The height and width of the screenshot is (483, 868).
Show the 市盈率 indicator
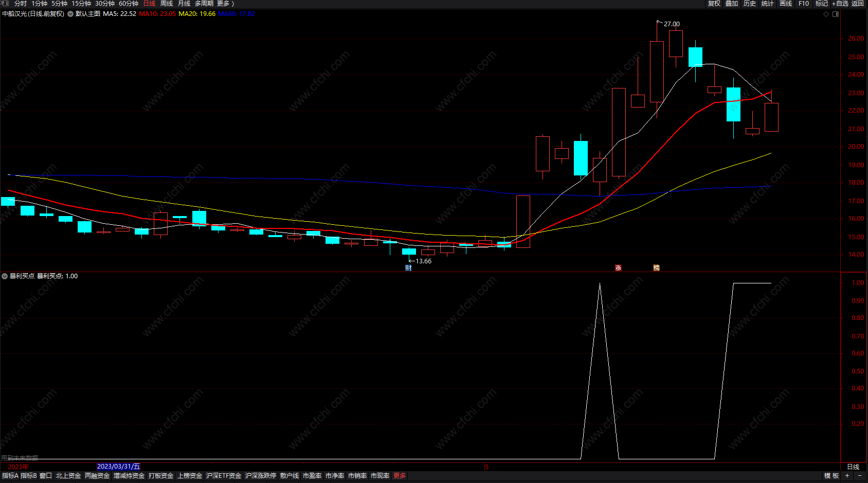(x=312, y=476)
